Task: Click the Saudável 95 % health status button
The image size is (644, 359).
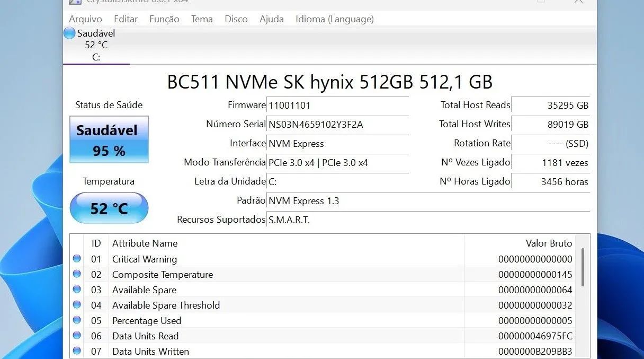Action: 109,139
